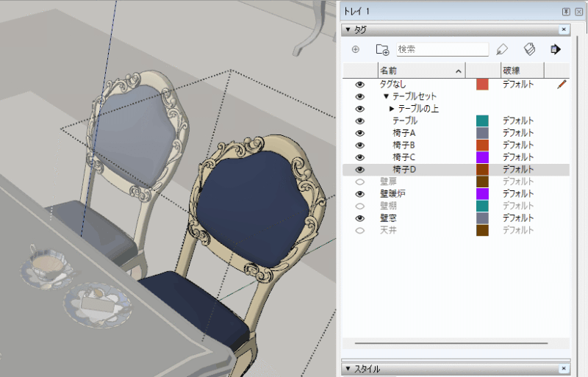Hide the 壁窓 tag
The height and width of the screenshot is (377, 588).
tap(359, 218)
